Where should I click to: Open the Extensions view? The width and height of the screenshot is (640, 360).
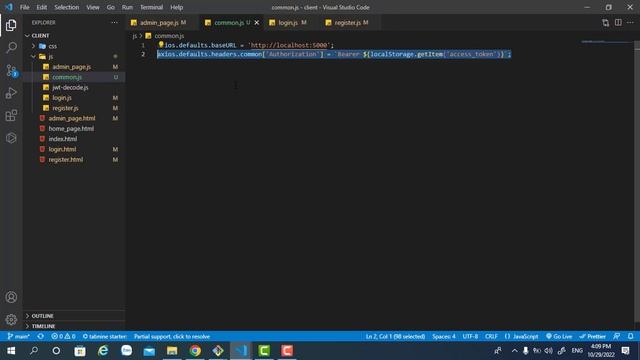tap(11, 116)
